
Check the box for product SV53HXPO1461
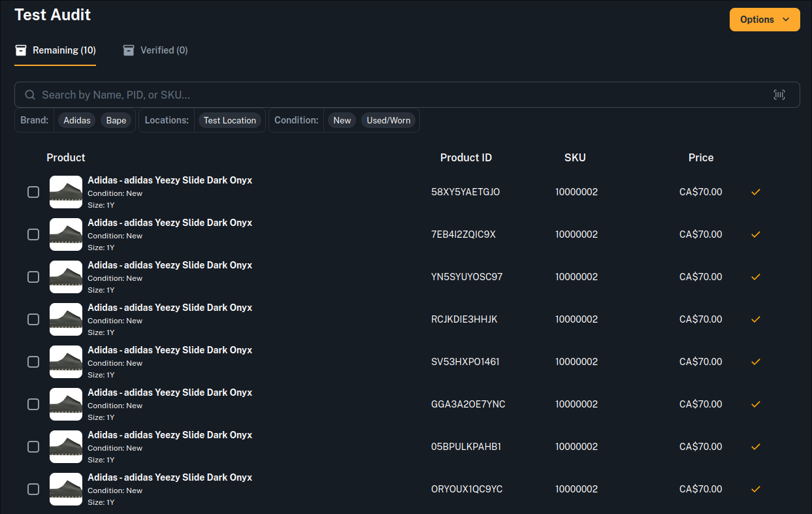pos(33,362)
